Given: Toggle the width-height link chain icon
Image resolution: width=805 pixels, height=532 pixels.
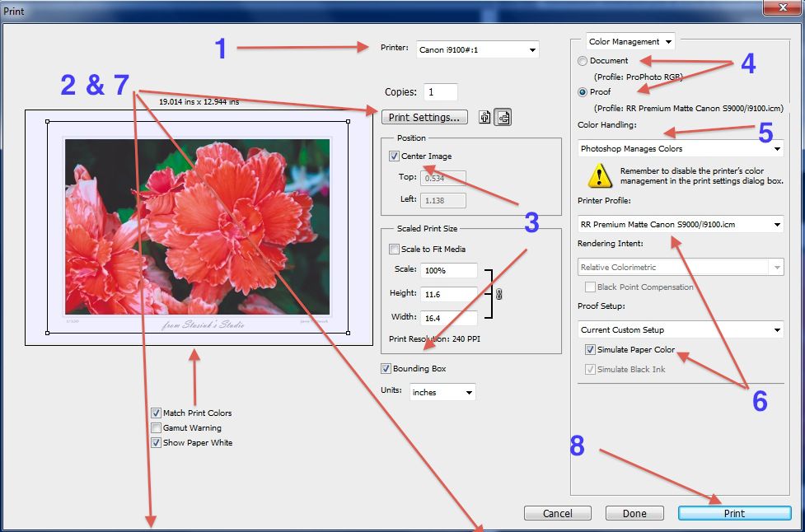Looking at the screenshot, I should 498,295.
